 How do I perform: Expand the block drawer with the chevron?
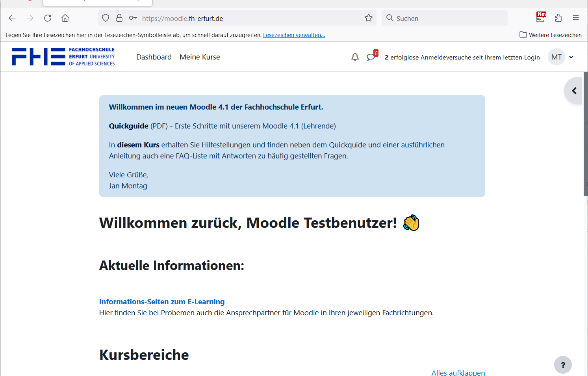(x=574, y=91)
